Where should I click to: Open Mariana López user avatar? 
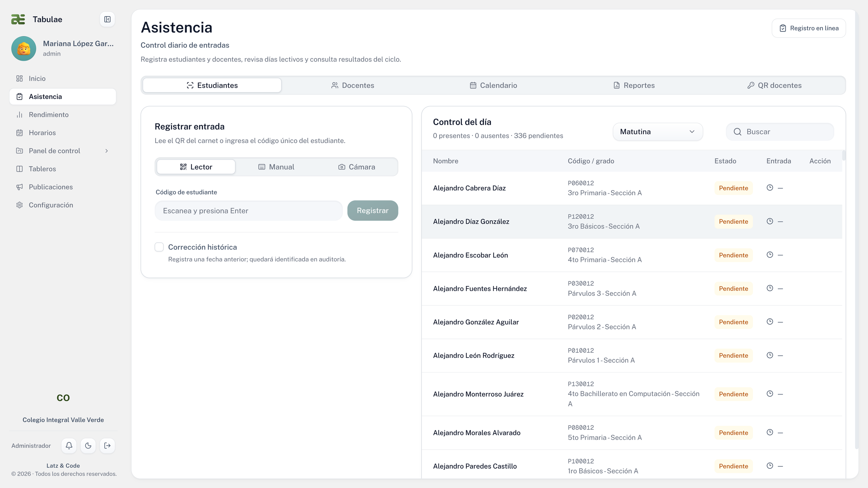point(24,48)
